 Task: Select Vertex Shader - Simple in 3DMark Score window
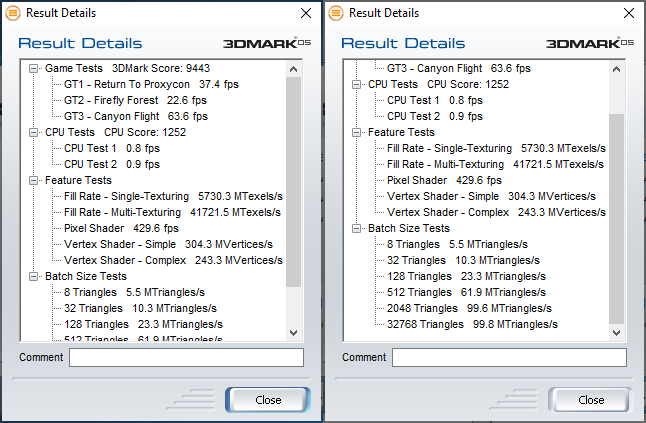[x=168, y=245]
